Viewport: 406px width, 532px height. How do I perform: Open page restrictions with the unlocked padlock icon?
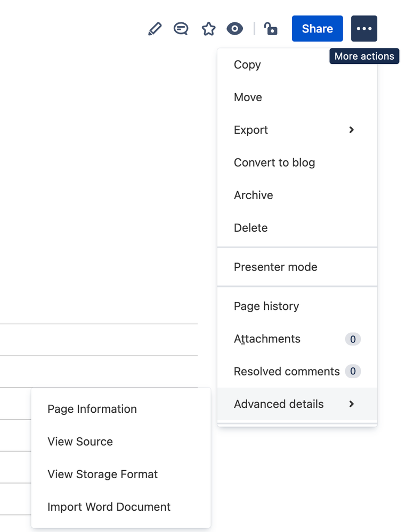pyautogui.click(x=271, y=29)
